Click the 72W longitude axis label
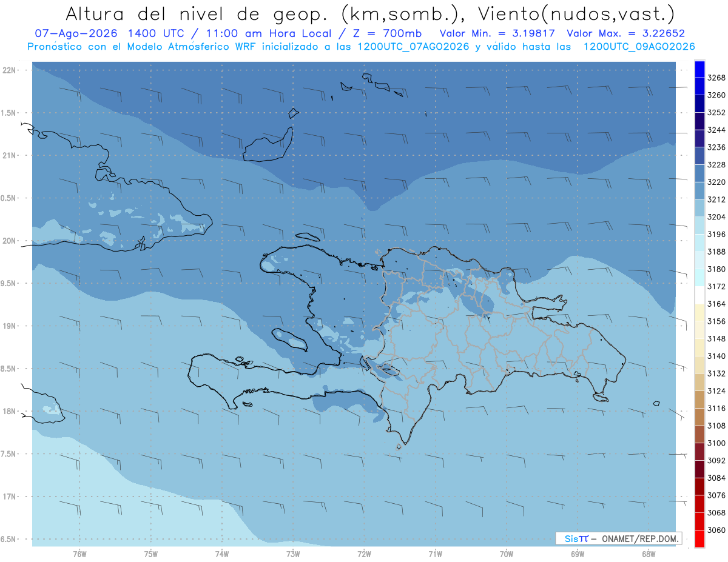This screenshot has height=562, width=728. 364,554
